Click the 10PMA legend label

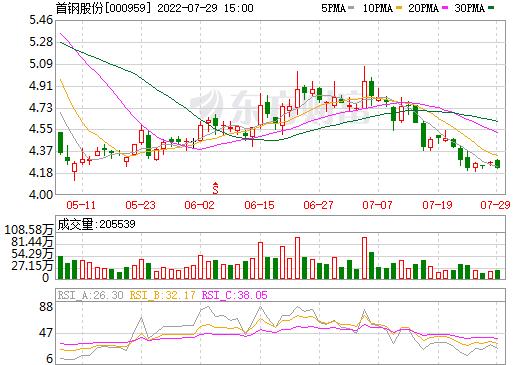[x=378, y=8]
